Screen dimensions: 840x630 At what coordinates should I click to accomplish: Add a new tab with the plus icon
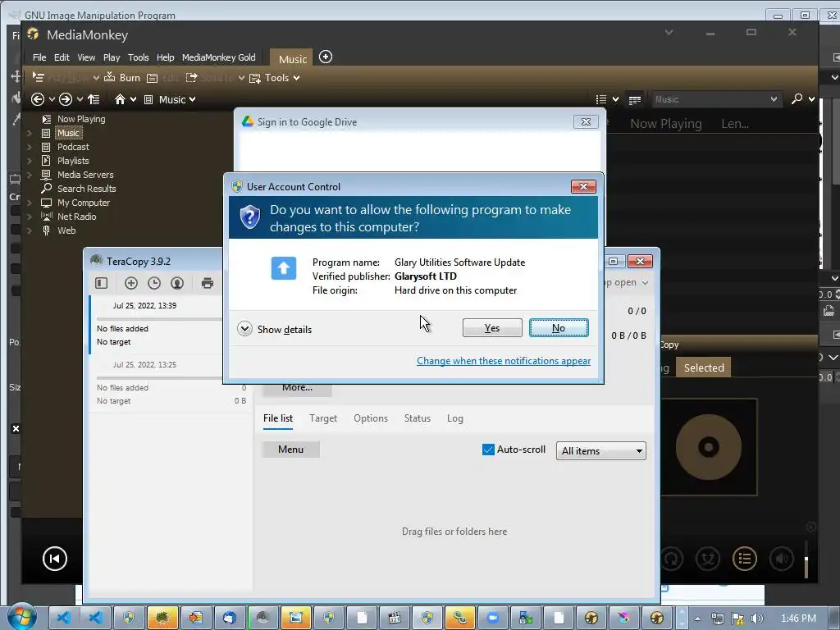[326, 57]
